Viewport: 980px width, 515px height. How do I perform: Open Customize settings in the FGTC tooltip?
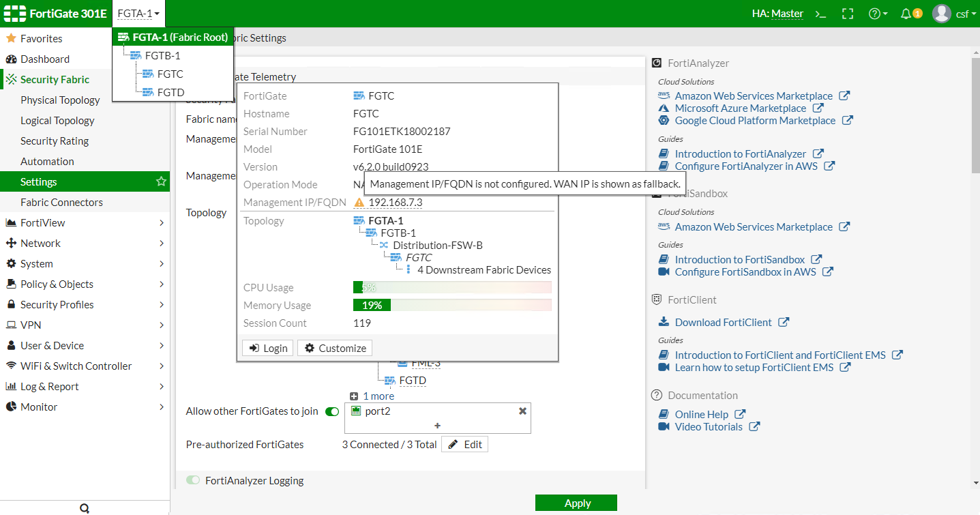[x=334, y=347]
